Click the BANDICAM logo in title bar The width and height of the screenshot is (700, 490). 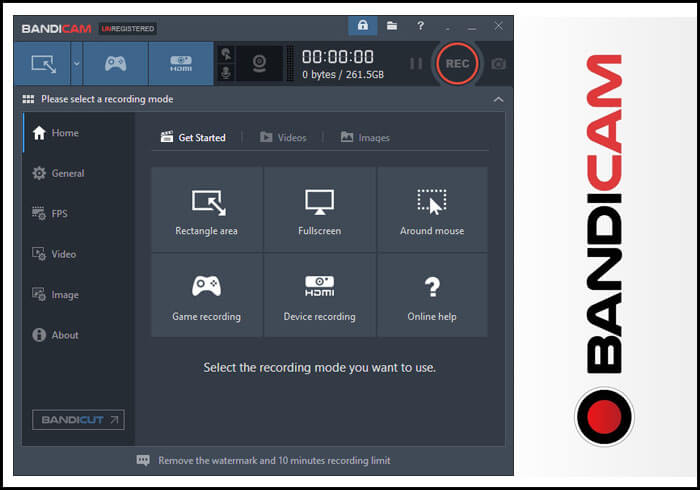pyautogui.click(x=56, y=29)
